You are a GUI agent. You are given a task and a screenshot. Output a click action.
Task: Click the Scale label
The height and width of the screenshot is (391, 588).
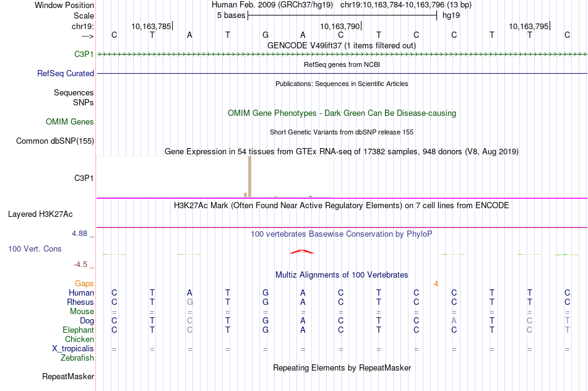(84, 15)
